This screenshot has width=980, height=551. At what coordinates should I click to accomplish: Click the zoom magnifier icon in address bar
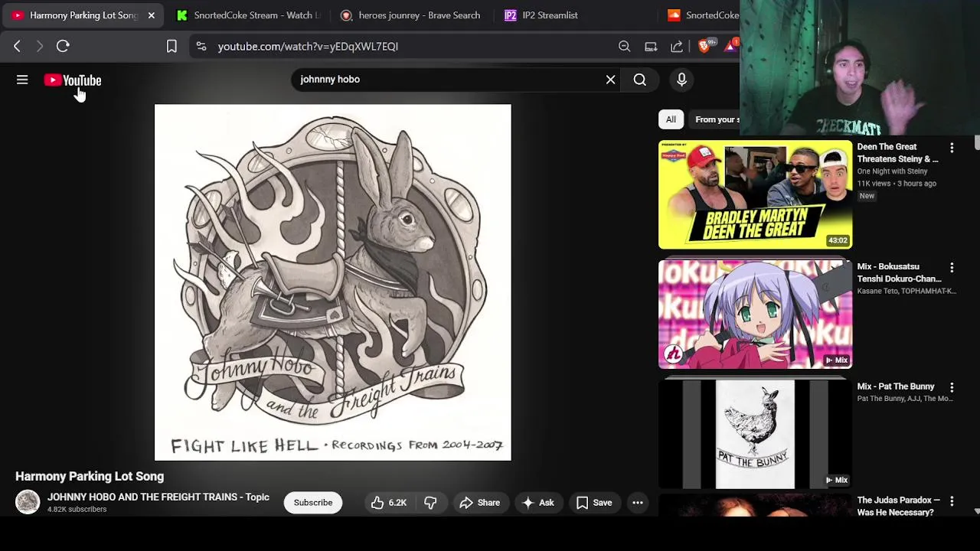(x=624, y=46)
